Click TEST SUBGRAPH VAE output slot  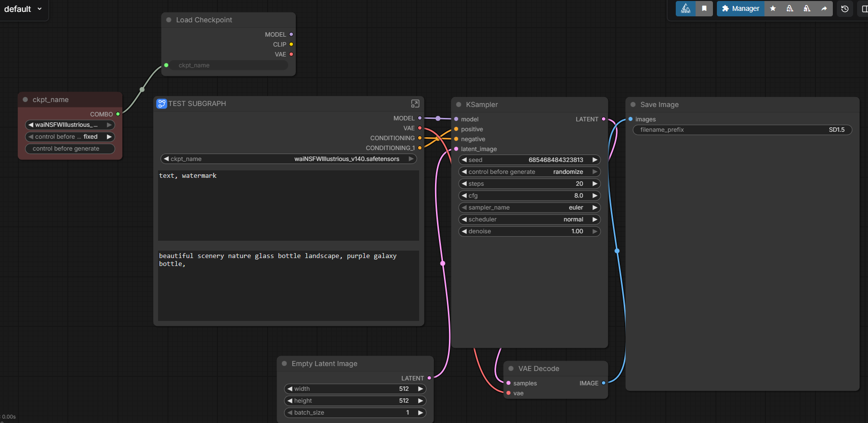click(x=420, y=128)
